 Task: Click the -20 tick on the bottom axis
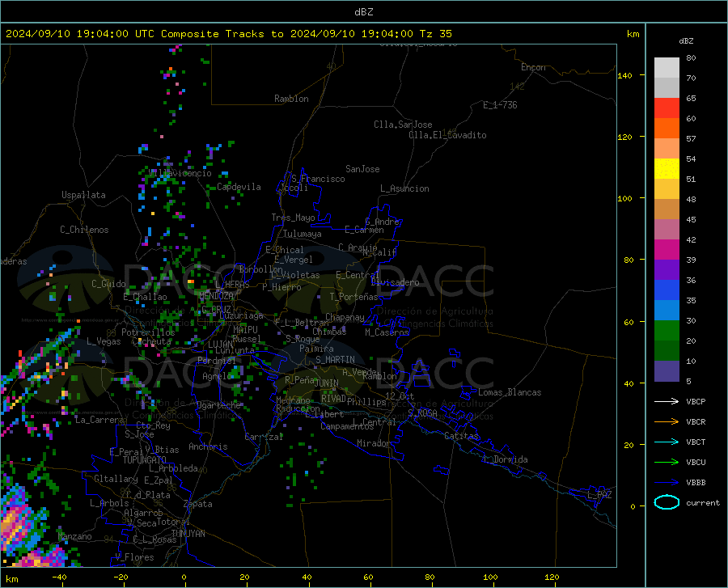[x=121, y=577]
